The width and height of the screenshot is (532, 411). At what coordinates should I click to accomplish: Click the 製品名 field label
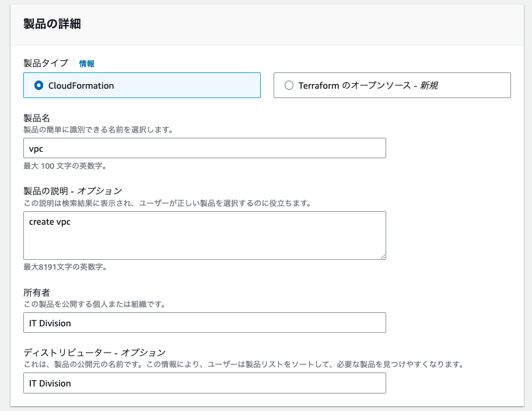37,118
